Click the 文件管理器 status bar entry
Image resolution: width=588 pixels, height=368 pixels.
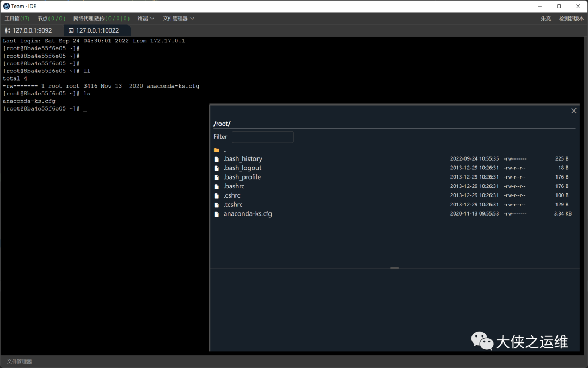(x=20, y=361)
